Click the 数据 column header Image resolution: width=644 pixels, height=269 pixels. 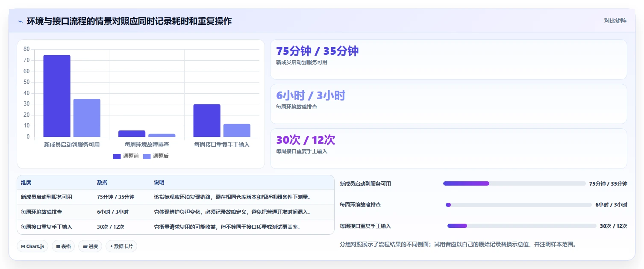tap(102, 183)
